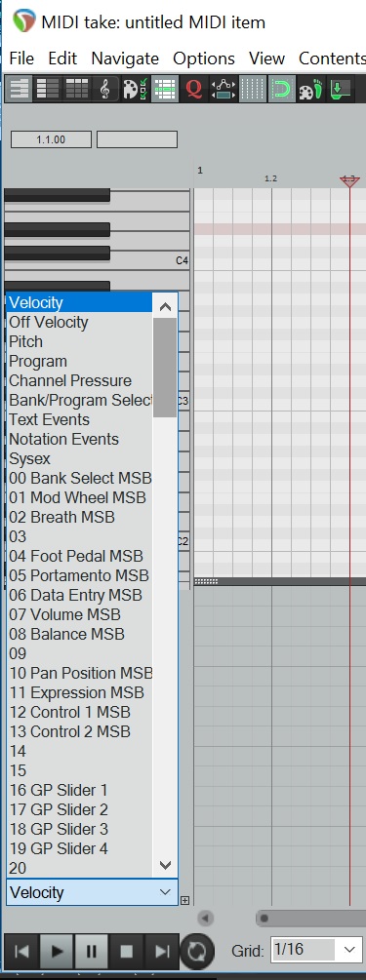Click the red Q quantize icon
Image resolution: width=366 pixels, height=980 pixels.
click(x=194, y=90)
